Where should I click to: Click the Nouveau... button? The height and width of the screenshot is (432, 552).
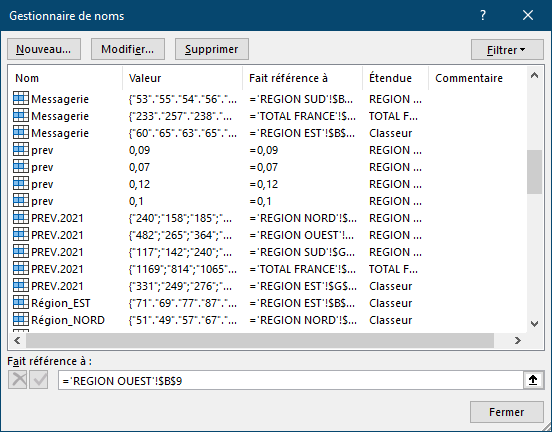pos(44,49)
